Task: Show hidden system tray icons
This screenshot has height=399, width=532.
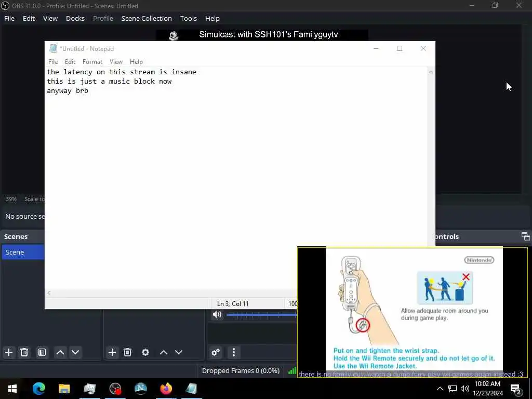Action: [440, 389]
